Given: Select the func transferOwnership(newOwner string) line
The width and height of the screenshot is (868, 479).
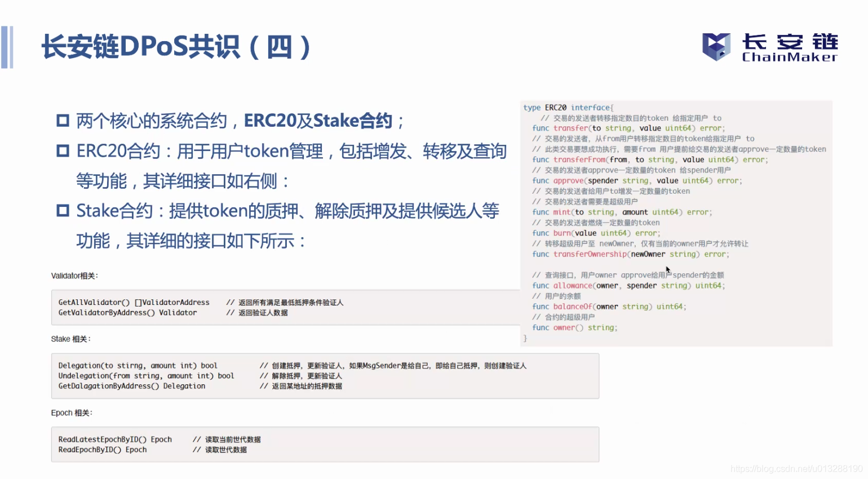Looking at the screenshot, I should click(x=631, y=254).
